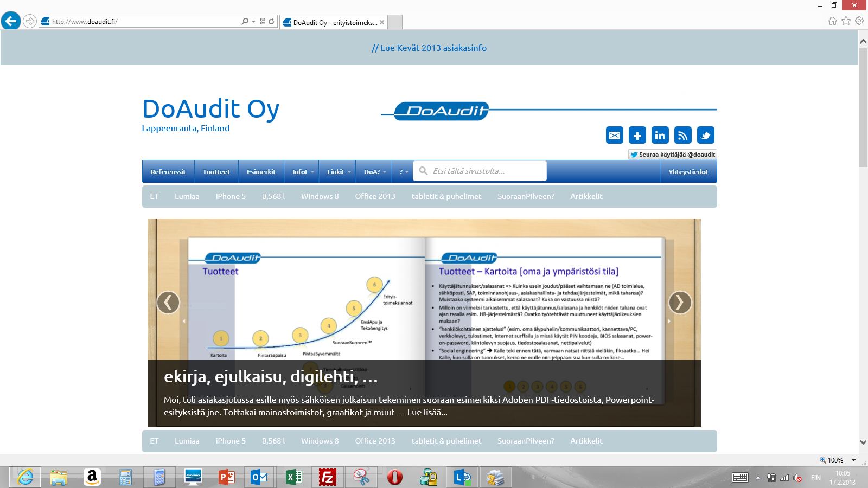The image size is (868, 488).
Task: Open browser home icon
Action: [833, 21]
